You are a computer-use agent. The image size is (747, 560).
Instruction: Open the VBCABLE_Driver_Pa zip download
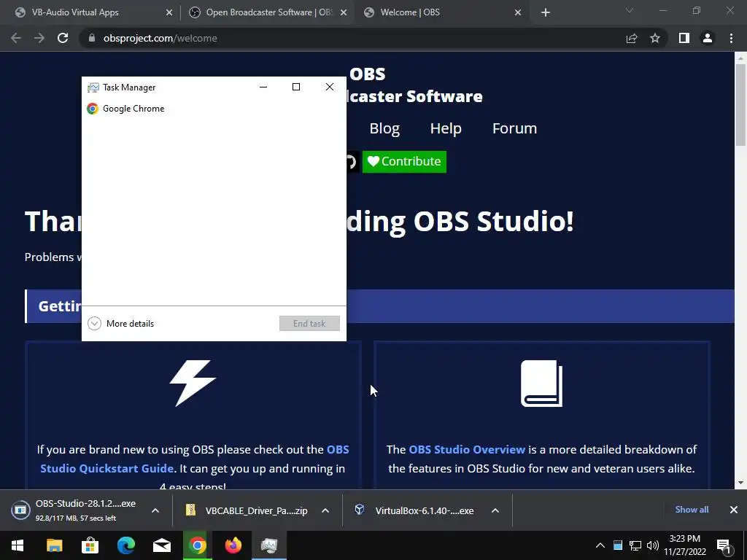(247, 510)
